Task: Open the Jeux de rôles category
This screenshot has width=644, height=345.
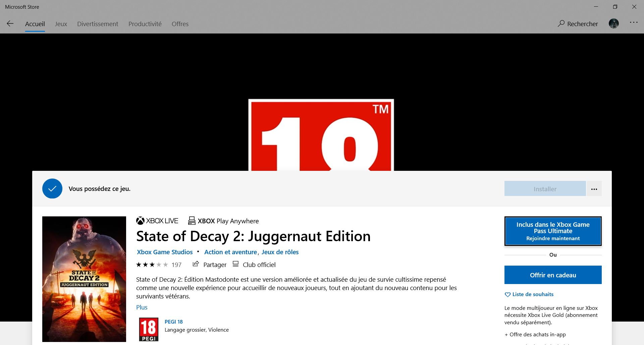Action: click(280, 252)
